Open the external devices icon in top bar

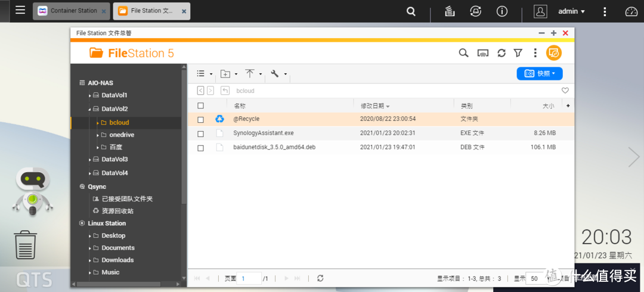point(476,11)
